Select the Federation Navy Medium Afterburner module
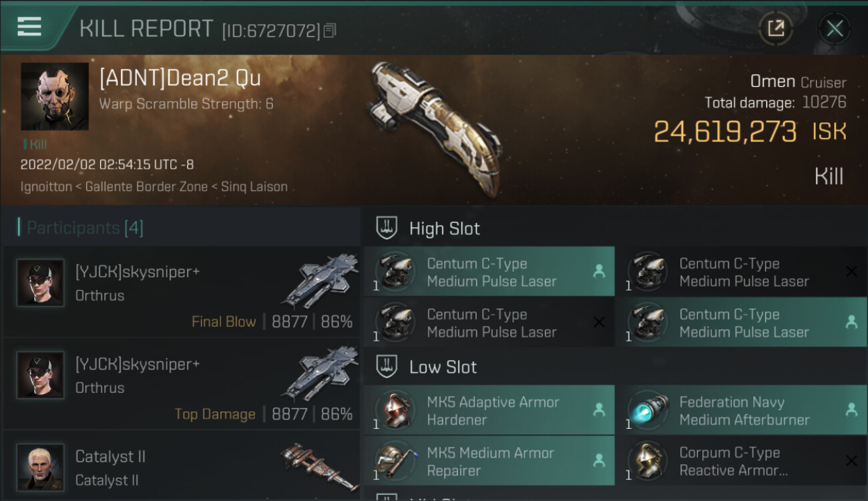The width and height of the screenshot is (868, 501). pyautogui.click(x=743, y=411)
